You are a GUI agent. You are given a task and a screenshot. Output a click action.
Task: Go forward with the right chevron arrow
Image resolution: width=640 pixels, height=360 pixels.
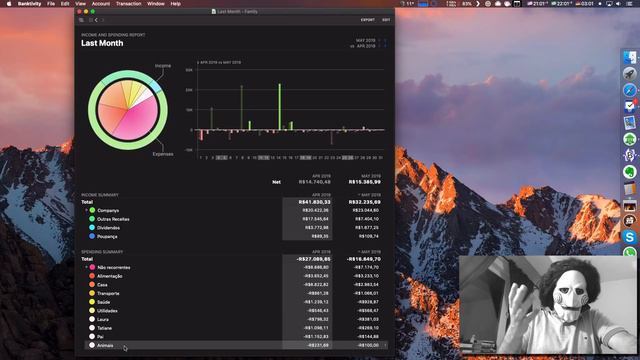click(102, 20)
